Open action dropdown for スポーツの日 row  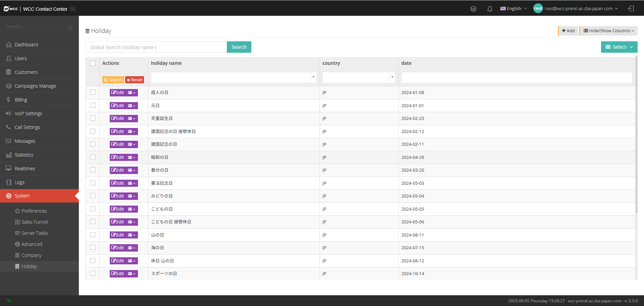pyautogui.click(x=132, y=274)
